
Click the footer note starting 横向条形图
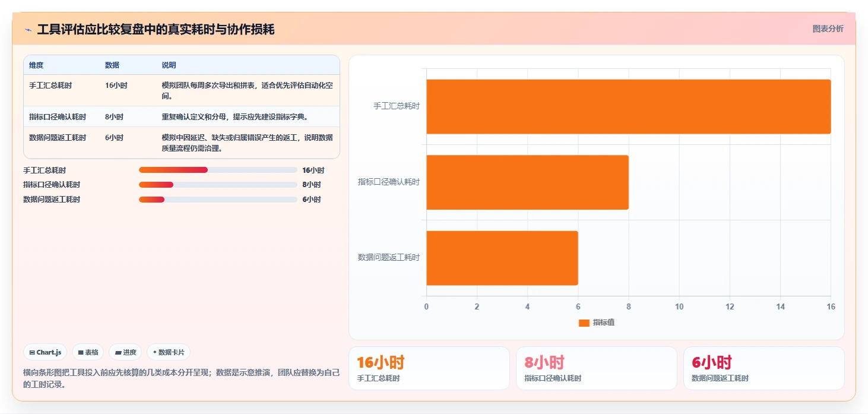[181, 378]
